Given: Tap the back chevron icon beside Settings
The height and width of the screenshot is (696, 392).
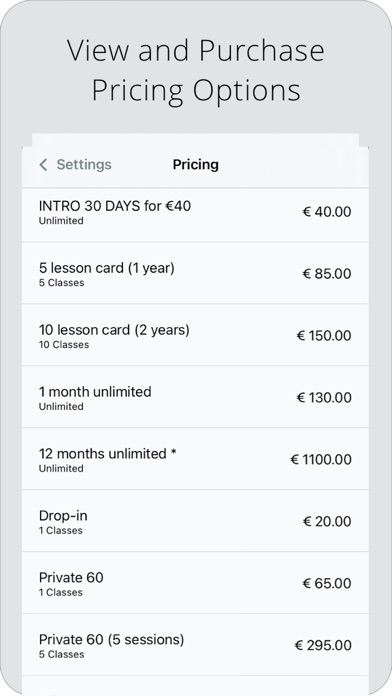Looking at the screenshot, I should [x=43, y=165].
